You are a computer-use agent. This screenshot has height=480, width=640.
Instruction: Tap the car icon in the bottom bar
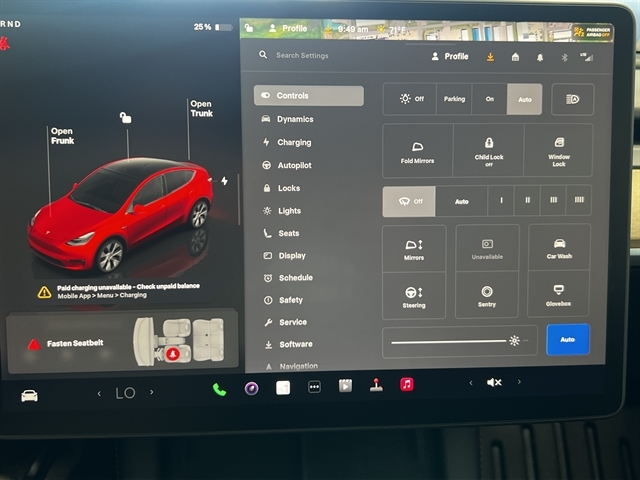coord(29,396)
